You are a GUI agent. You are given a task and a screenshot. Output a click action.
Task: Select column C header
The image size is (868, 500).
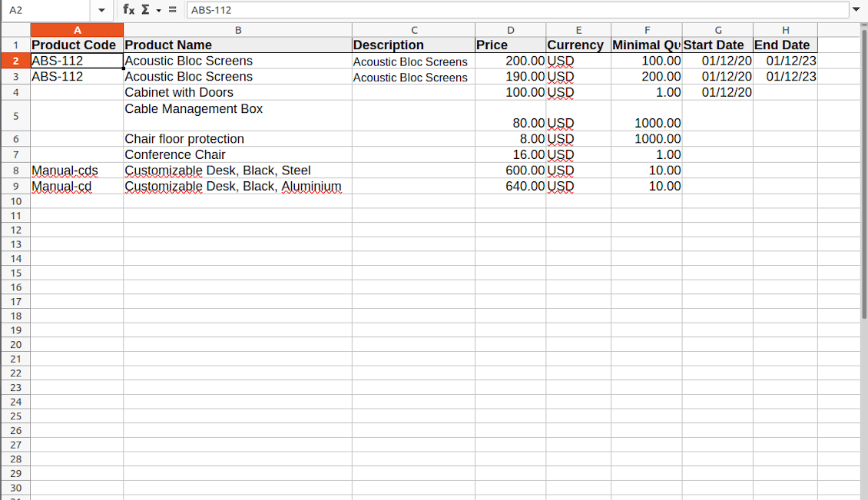point(413,30)
